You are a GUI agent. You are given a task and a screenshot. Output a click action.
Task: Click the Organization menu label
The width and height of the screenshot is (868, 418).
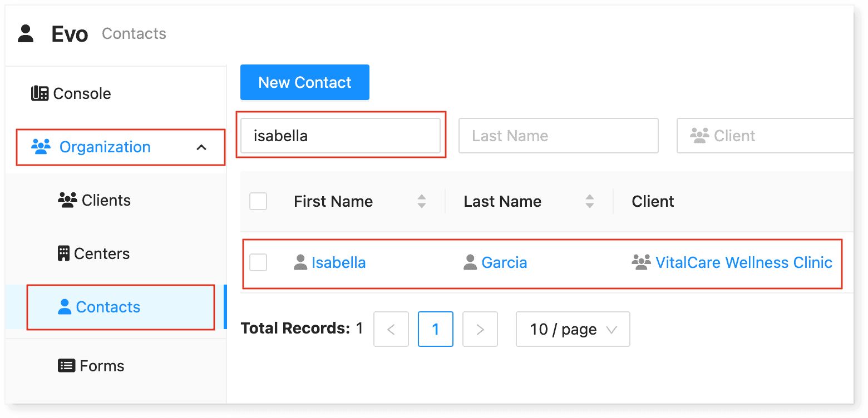tap(105, 147)
